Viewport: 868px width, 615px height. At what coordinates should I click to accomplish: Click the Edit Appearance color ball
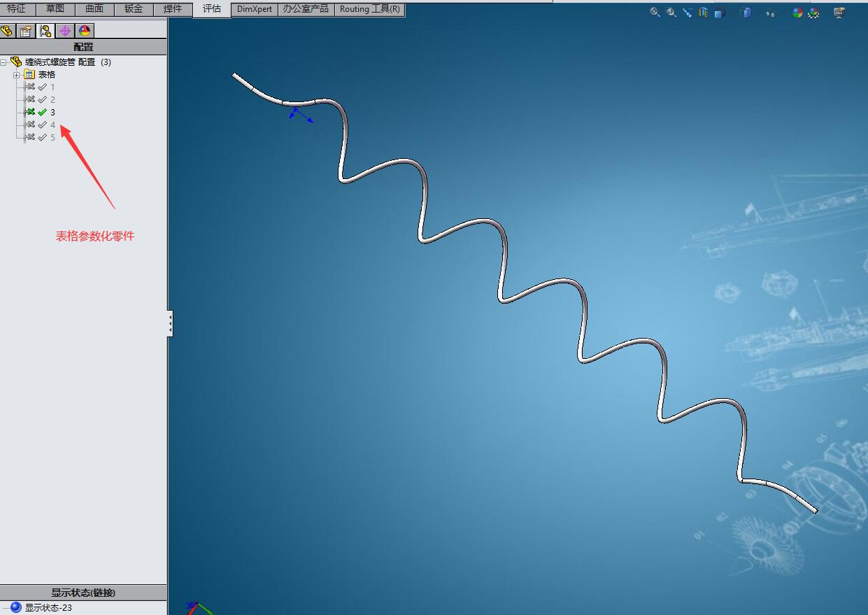coord(797,12)
